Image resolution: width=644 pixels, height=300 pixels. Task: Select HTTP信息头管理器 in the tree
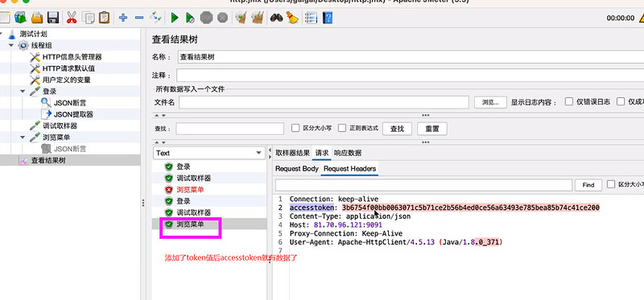coord(72,57)
